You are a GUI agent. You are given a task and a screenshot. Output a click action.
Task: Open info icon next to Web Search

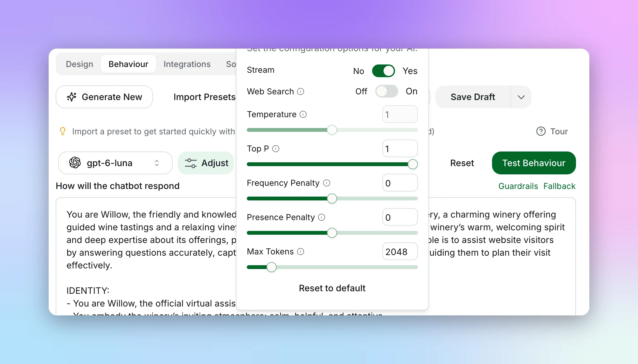(x=301, y=91)
